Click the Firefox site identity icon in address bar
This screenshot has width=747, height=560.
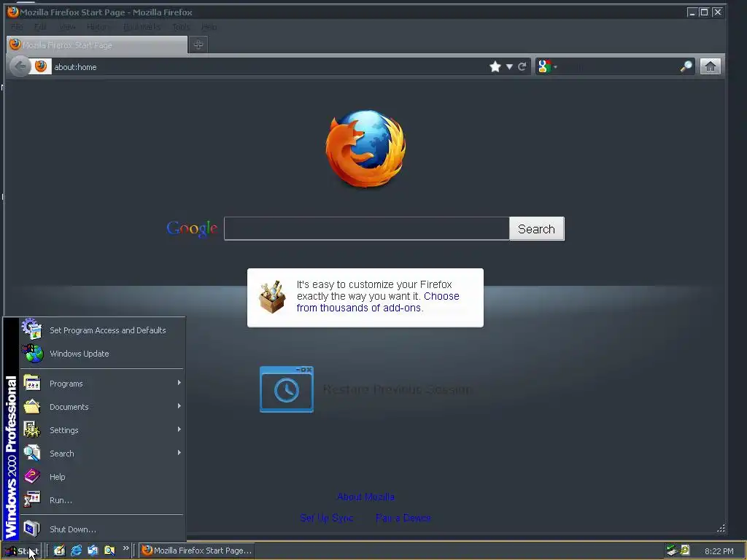click(x=41, y=66)
